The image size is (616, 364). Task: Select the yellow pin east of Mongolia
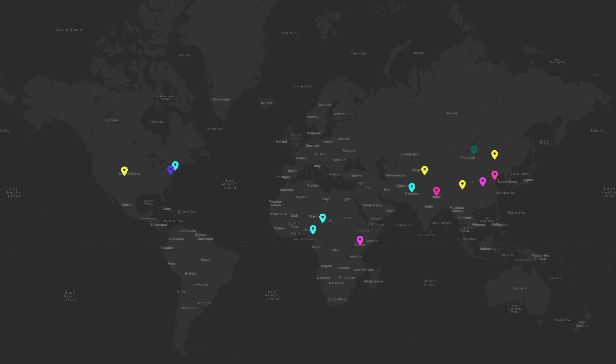pyautogui.click(x=495, y=154)
